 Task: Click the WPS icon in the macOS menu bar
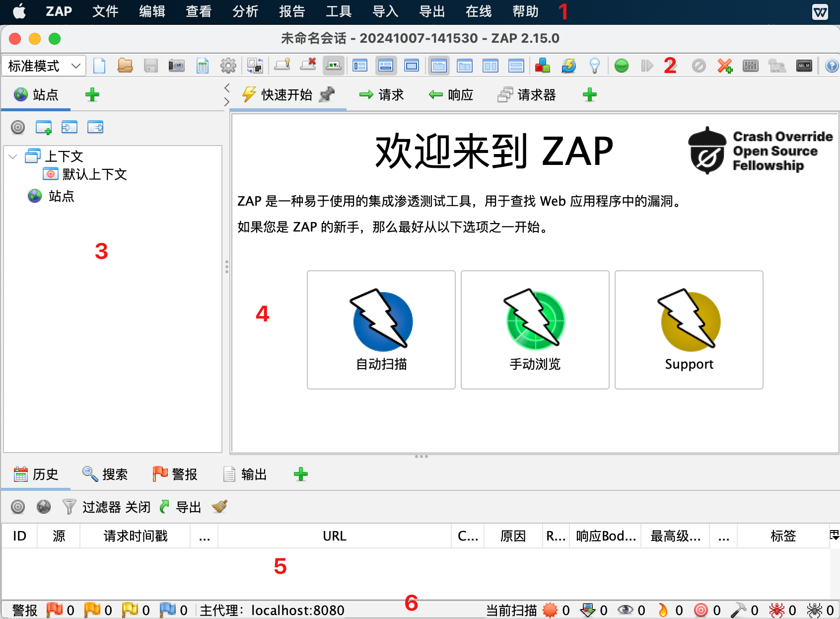pos(820,12)
